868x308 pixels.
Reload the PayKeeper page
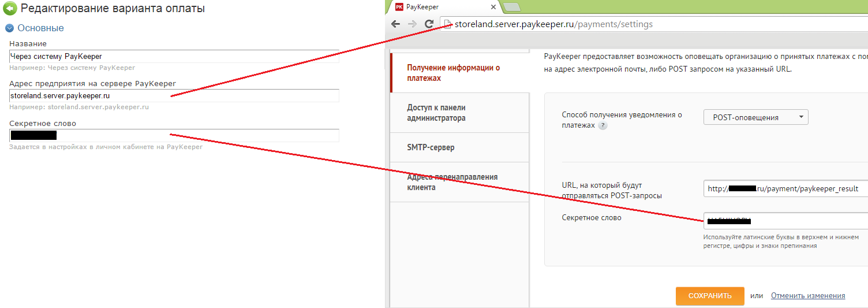pyautogui.click(x=429, y=24)
